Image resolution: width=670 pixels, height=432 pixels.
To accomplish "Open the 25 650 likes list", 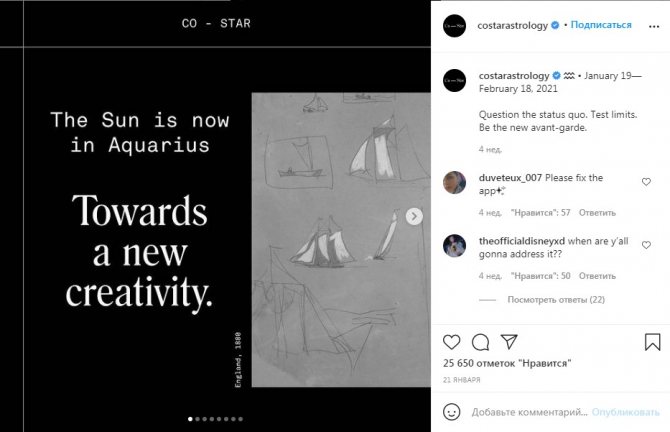I will click(507, 363).
